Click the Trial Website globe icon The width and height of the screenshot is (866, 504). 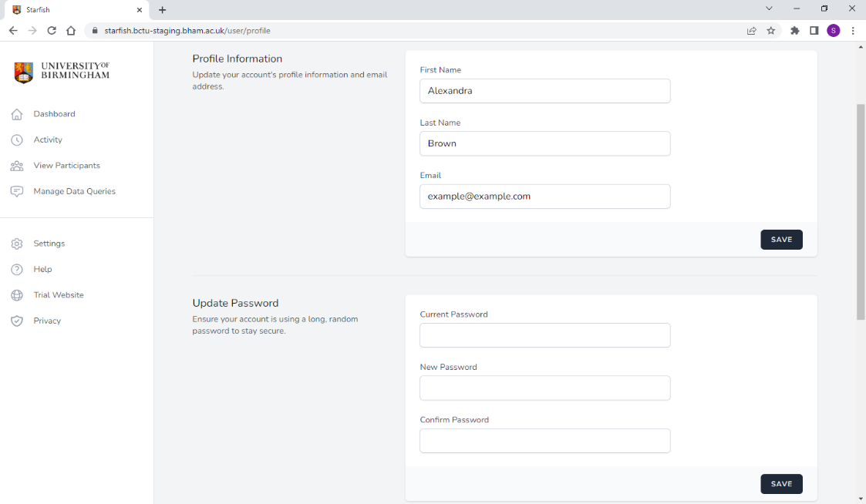pos(17,295)
